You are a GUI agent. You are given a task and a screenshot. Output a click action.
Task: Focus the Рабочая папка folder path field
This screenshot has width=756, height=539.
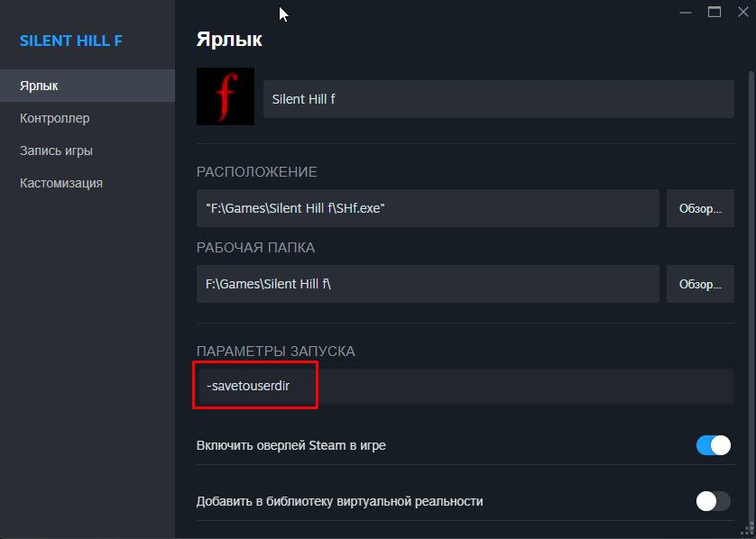(428, 284)
